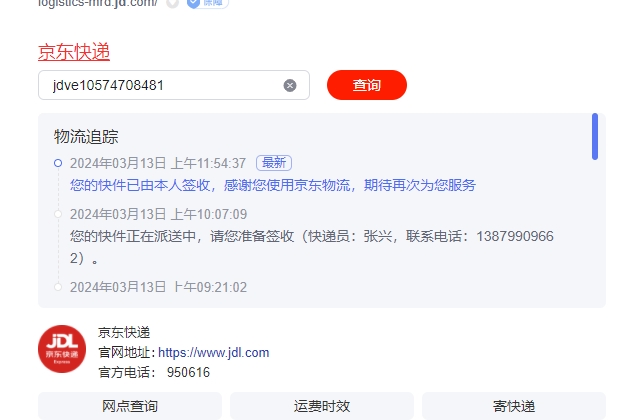Image resolution: width=638 pixels, height=420 pixels.
Task: Open the 运费时效 shipping cost button
Action: click(x=322, y=406)
